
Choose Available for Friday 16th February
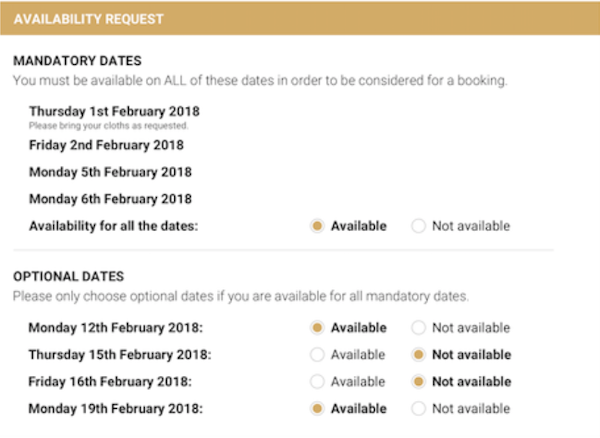pos(318,382)
